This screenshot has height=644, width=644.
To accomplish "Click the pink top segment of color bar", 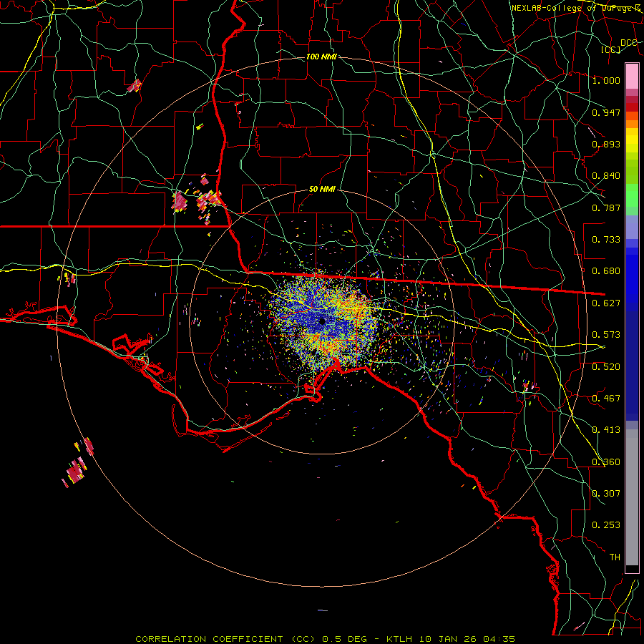I will [632, 77].
